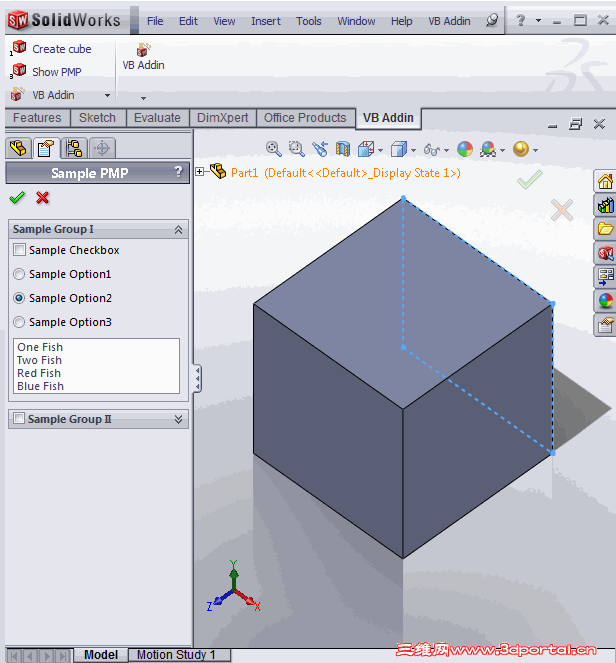The width and height of the screenshot is (616, 663).
Task: Open the Insert menu
Action: tap(266, 21)
